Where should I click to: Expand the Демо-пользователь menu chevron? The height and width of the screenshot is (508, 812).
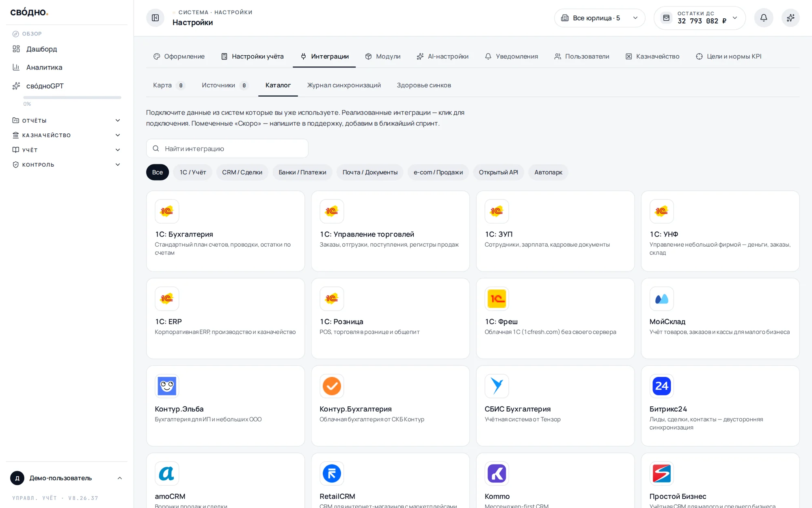pyautogui.click(x=120, y=478)
